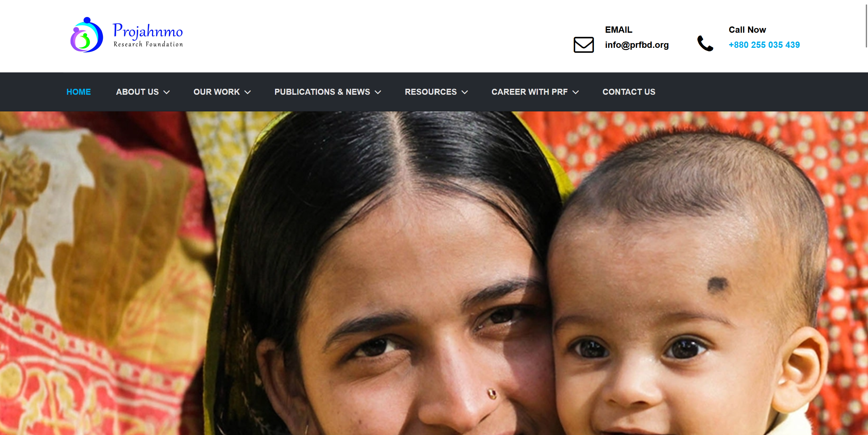Open Career With PRF menu label
This screenshot has width=868, height=435.
point(529,92)
